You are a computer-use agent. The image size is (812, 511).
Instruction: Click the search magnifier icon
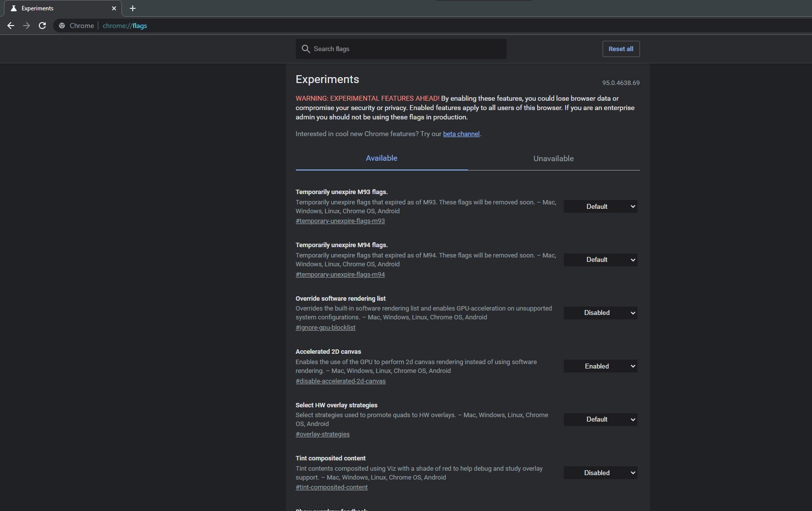click(x=306, y=49)
